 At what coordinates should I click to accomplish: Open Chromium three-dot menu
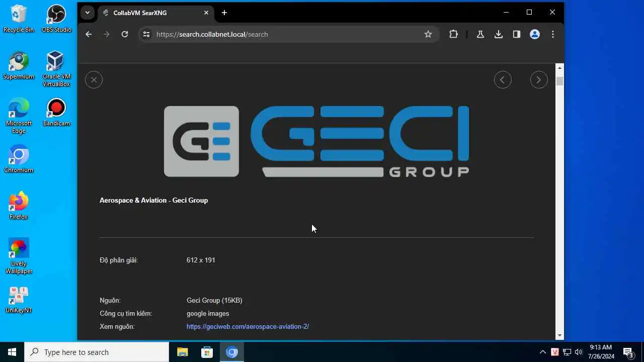tap(553, 34)
